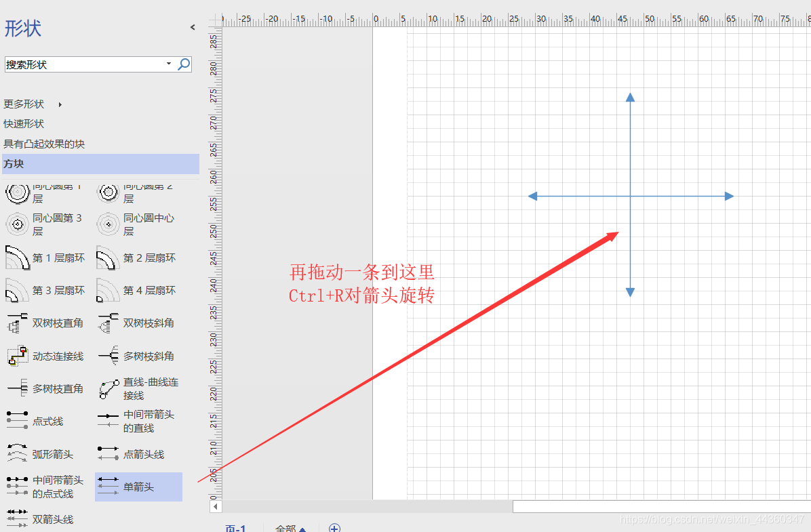The height and width of the screenshot is (532, 811).
Task: Select the 点箭头线 shape icon
Action: click(108, 453)
